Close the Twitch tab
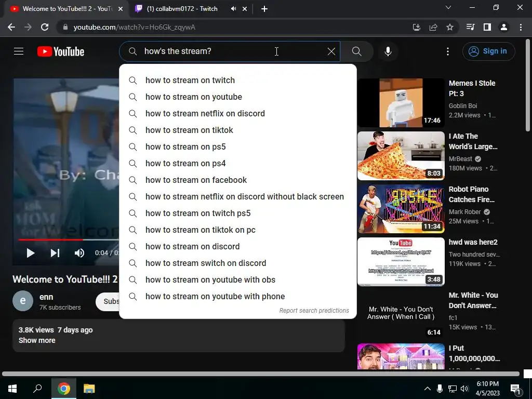The image size is (532, 399). (245, 9)
